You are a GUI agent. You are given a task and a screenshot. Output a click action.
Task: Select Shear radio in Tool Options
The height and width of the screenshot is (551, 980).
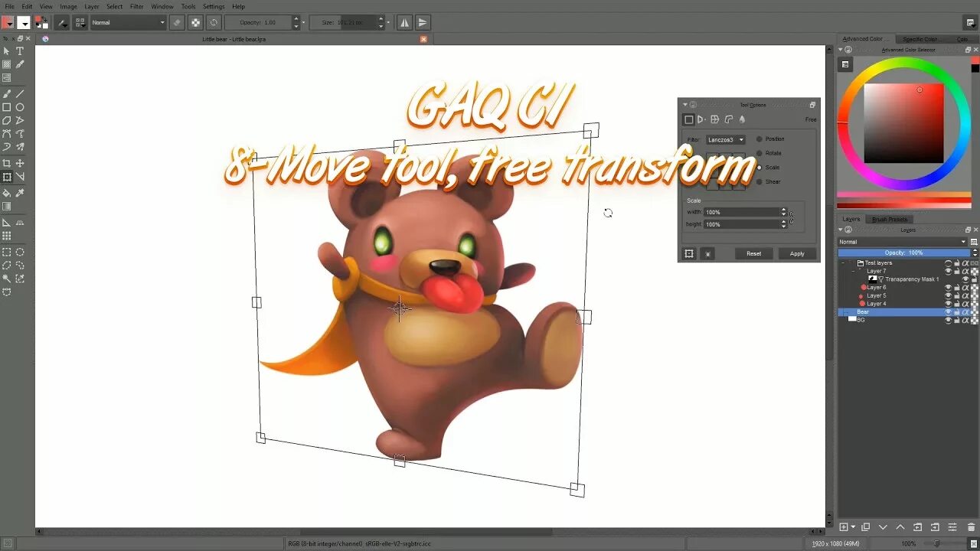pyautogui.click(x=759, y=181)
